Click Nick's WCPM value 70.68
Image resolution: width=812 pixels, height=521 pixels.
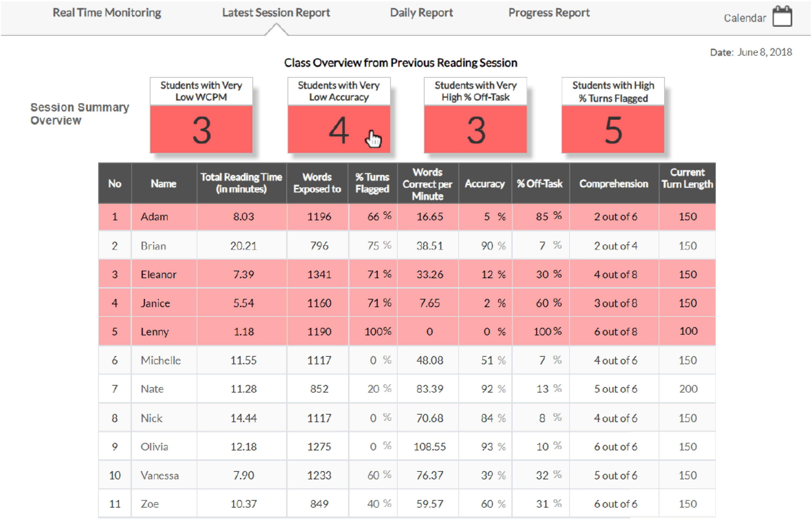tap(430, 418)
